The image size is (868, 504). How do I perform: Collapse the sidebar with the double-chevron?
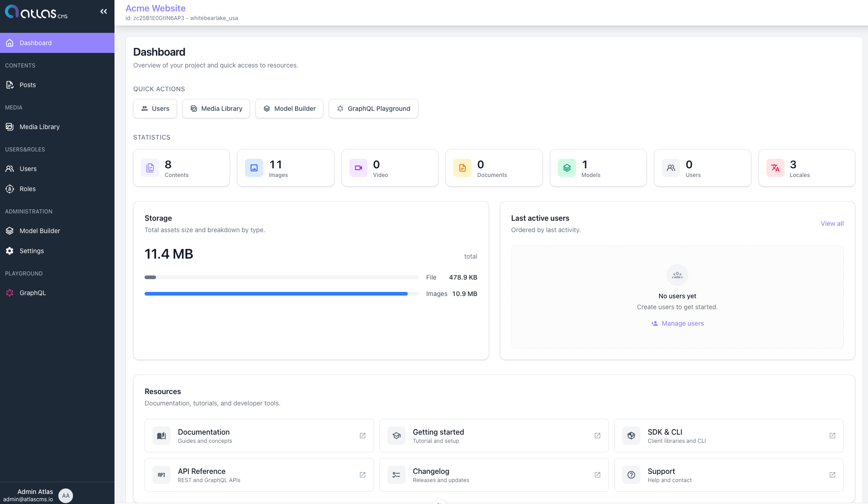(x=104, y=11)
